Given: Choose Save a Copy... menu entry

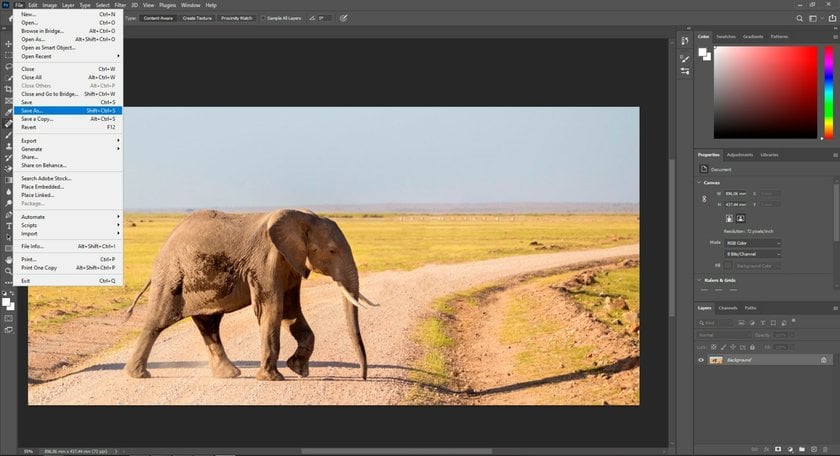Looking at the screenshot, I should click(68, 119).
